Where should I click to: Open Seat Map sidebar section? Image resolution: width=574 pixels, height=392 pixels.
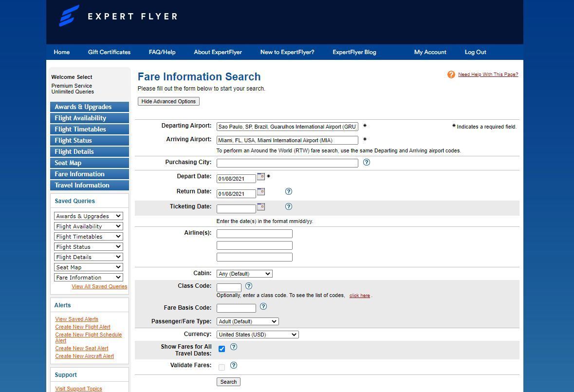89,163
